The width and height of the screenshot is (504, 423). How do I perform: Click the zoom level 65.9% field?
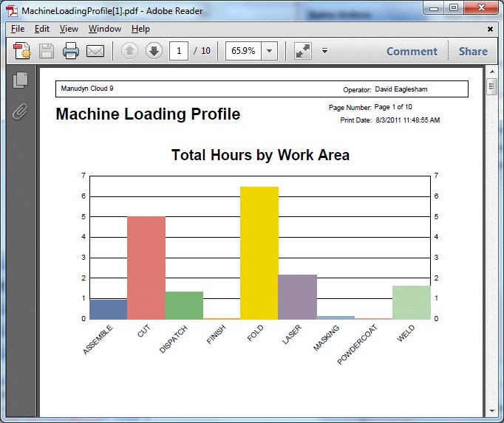(243, 51)
